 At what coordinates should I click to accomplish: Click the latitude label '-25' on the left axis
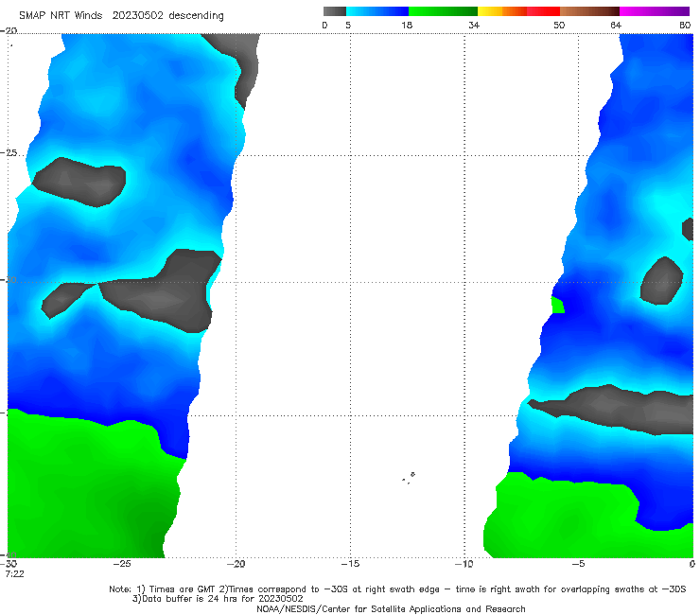click(x=9, y=152)
